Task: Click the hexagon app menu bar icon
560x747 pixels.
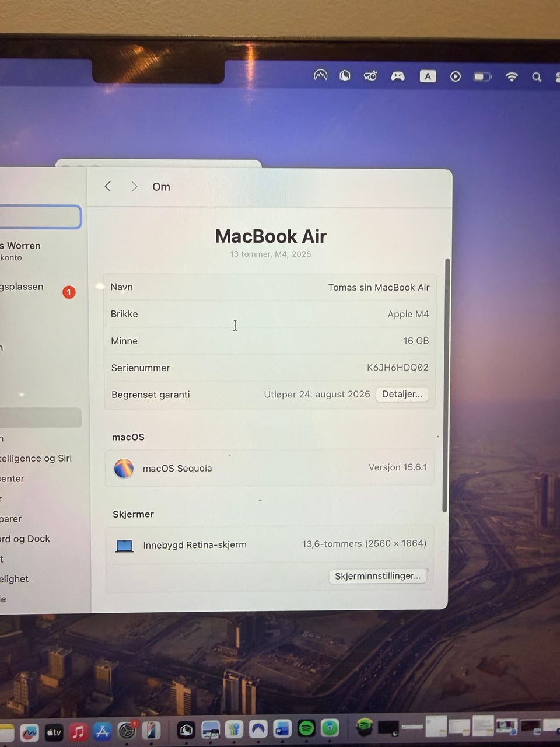Action: click(x=345, y=76)
